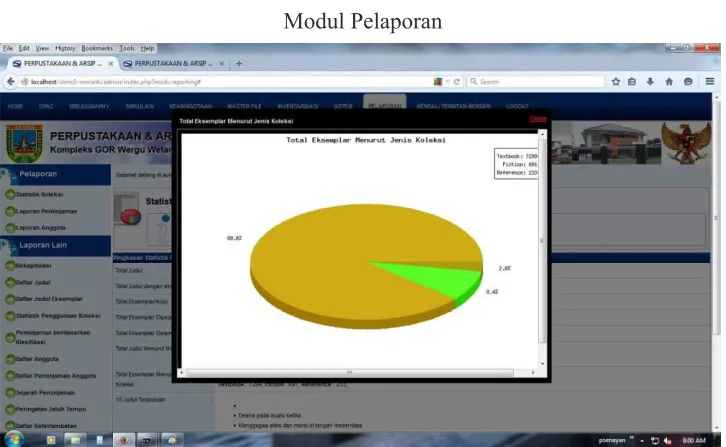Close the first PERPUSTAKAAN & ARSIP tab

[x=111, y=63]
